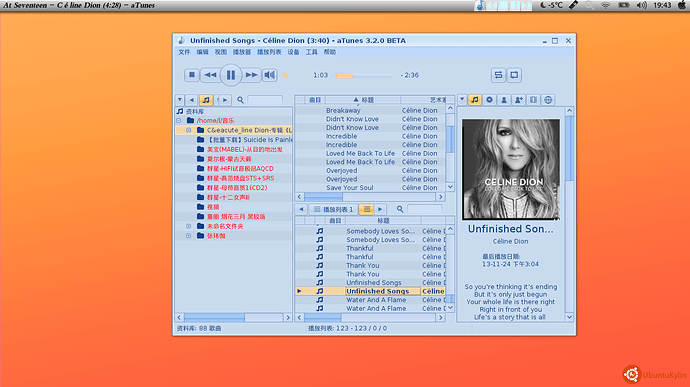690x387 pixels.
Task: Show the artist context tab
Action: (504, 100)
